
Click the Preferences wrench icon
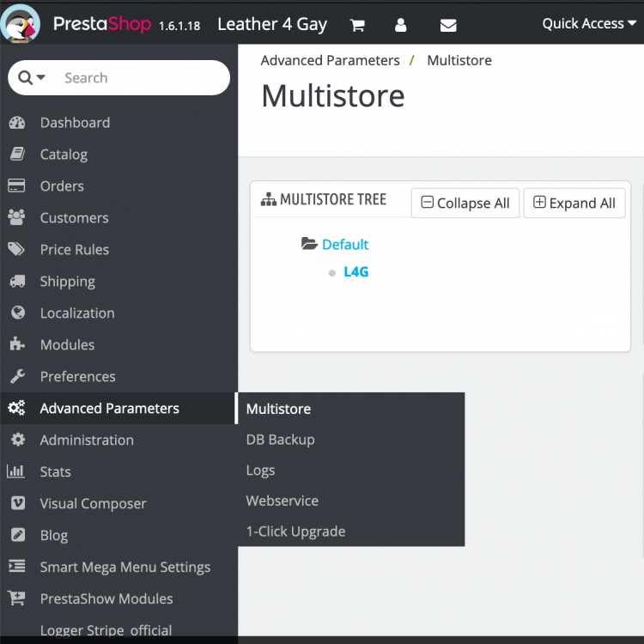(17, 376)
